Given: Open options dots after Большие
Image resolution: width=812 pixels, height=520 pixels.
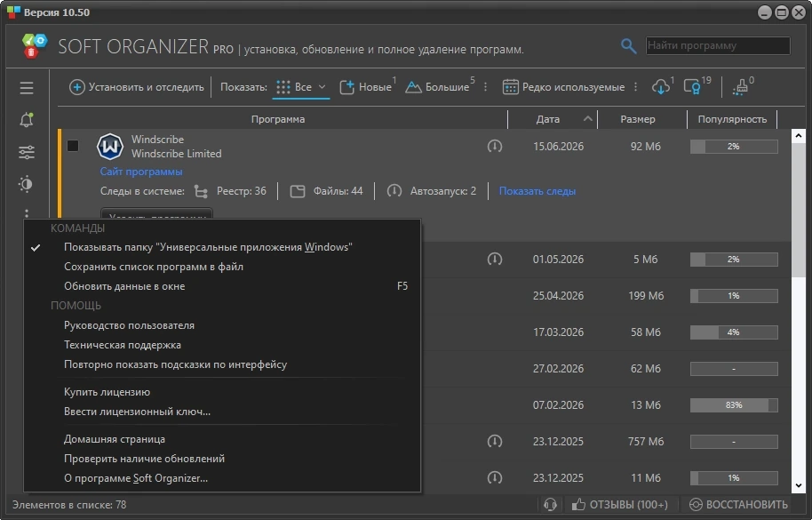Looking at the screenshot, I should pos(485,87).
